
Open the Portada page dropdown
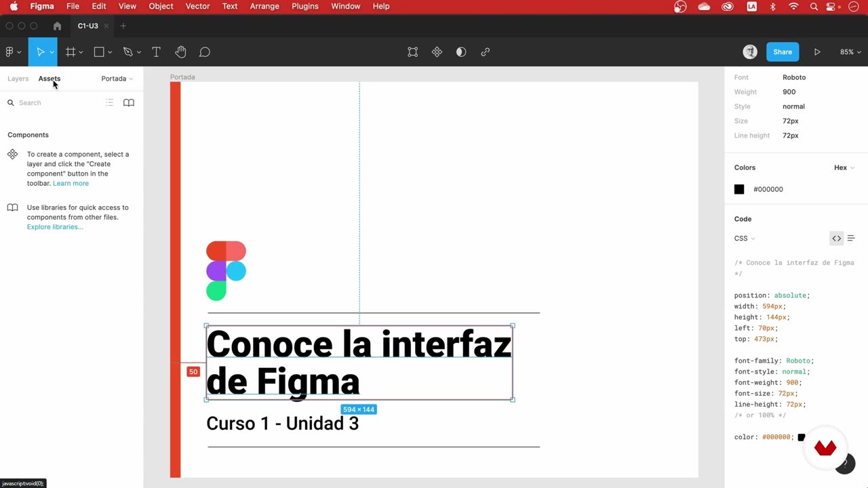[x=117, y=79]
